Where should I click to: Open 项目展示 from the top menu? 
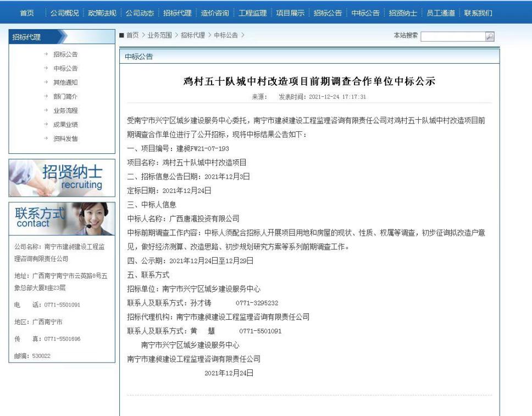[x=290, y=13]
